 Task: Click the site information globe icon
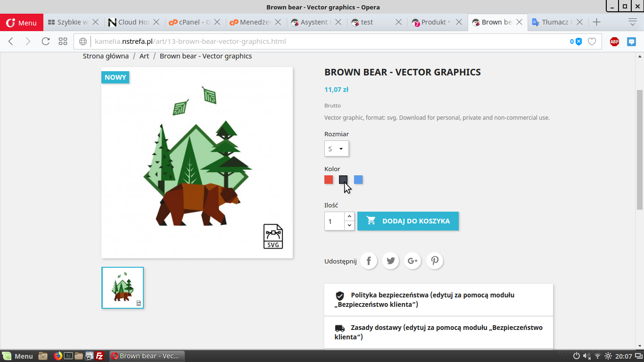point(83,41)
